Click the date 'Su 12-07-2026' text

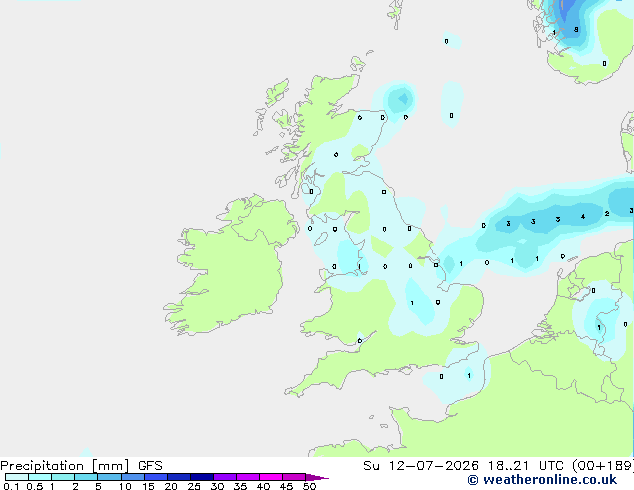(x=421, y=466)
